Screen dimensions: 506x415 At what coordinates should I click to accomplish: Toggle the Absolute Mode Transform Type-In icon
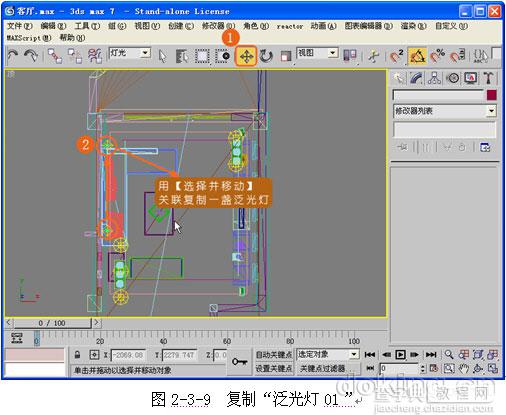[x=94, y=355]
